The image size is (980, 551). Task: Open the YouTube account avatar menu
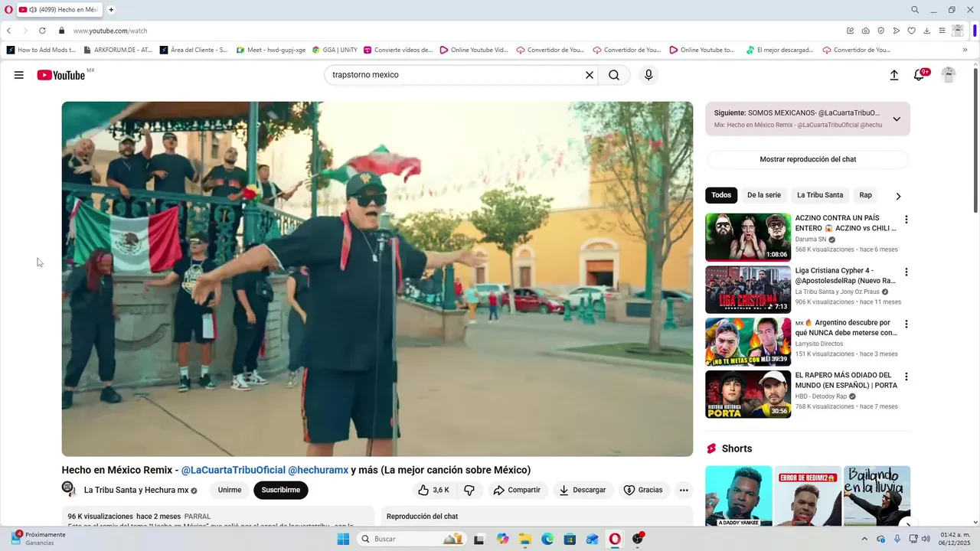point(949,75)
